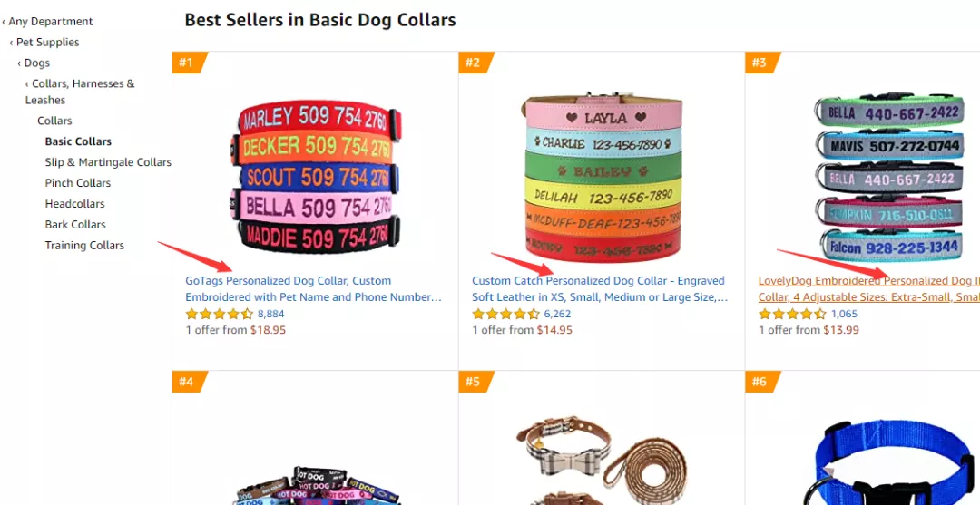The image size is (980, 505).
Task: Open Headcollars category
Action: (75, 204)
